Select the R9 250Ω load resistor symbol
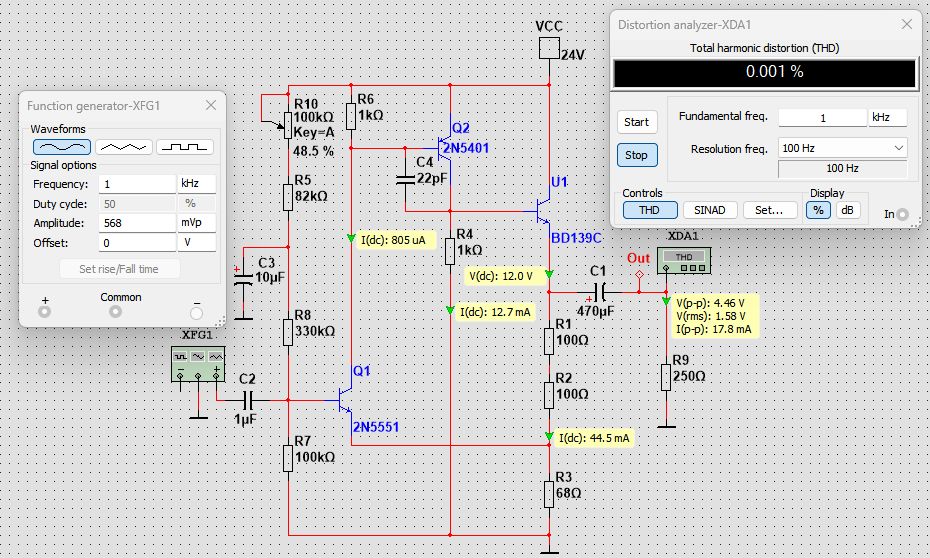 click(x=666, y=377)
